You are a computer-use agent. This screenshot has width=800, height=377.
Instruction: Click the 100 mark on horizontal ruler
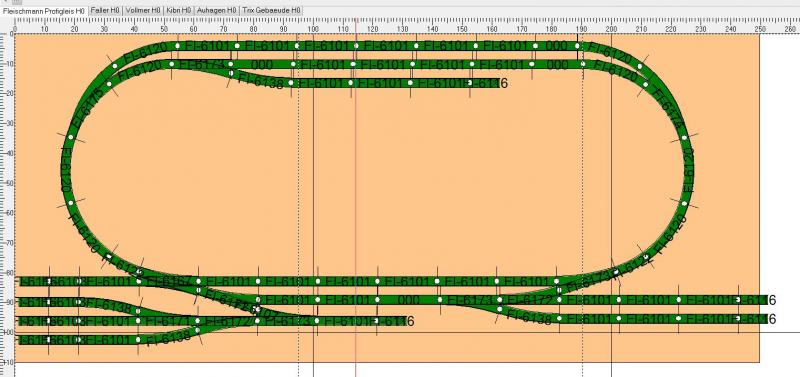[313, 29]
